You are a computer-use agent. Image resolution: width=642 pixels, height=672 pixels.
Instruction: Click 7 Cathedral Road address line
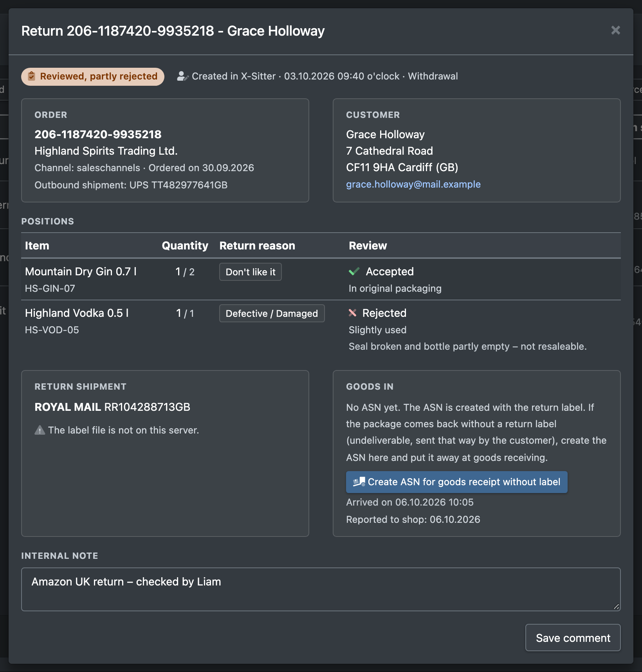click(x=390, y=151)
